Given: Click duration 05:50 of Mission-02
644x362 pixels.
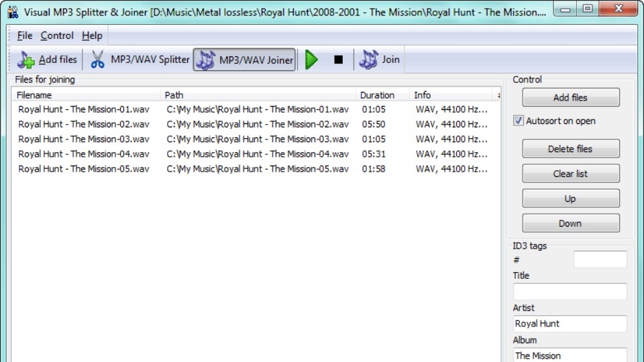Looking at the screenshot, I should (x=374, y=125).
